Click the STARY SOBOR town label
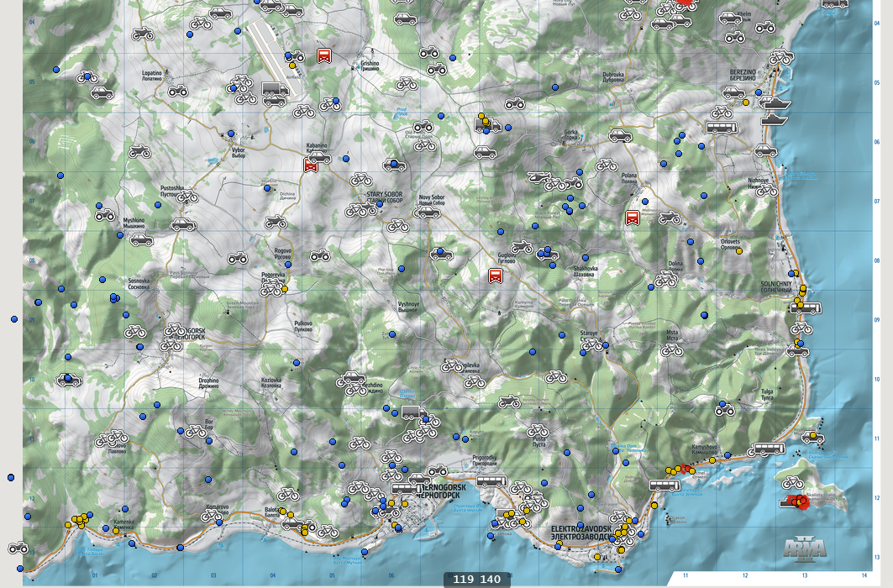This screenshot has width=893, height=588. pos(385,197)
